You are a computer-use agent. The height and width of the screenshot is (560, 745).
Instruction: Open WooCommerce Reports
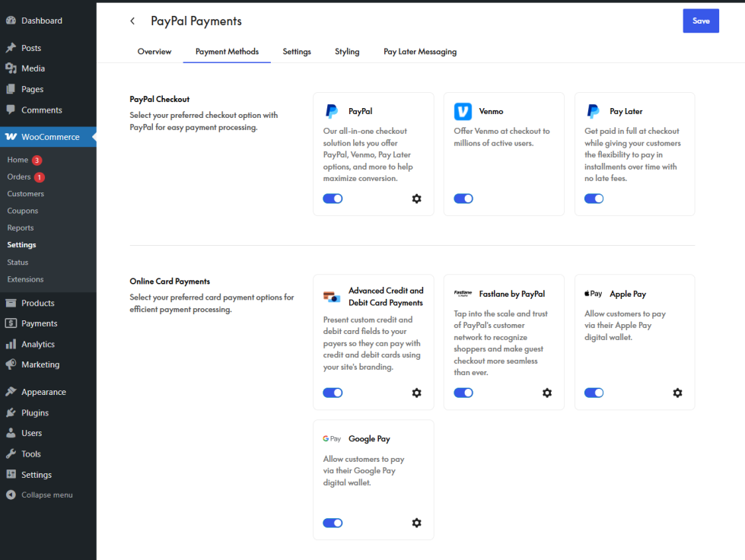click(x=21, y=228)
